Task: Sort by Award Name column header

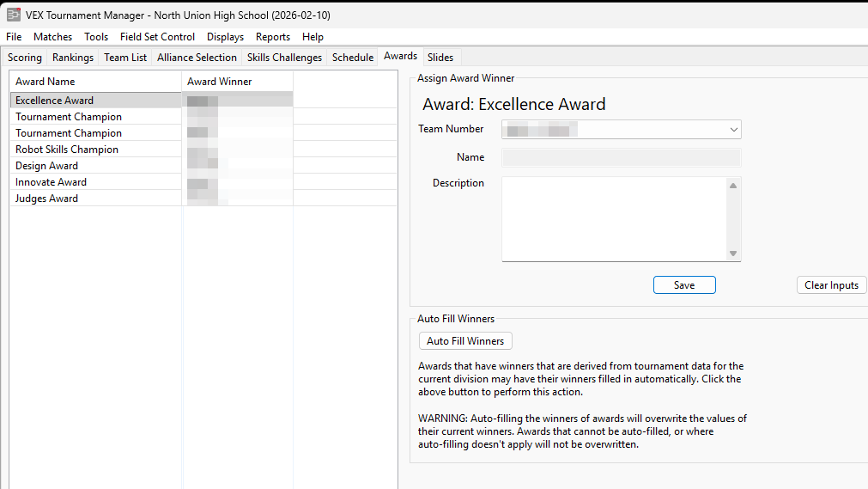Action: (95, 82)
